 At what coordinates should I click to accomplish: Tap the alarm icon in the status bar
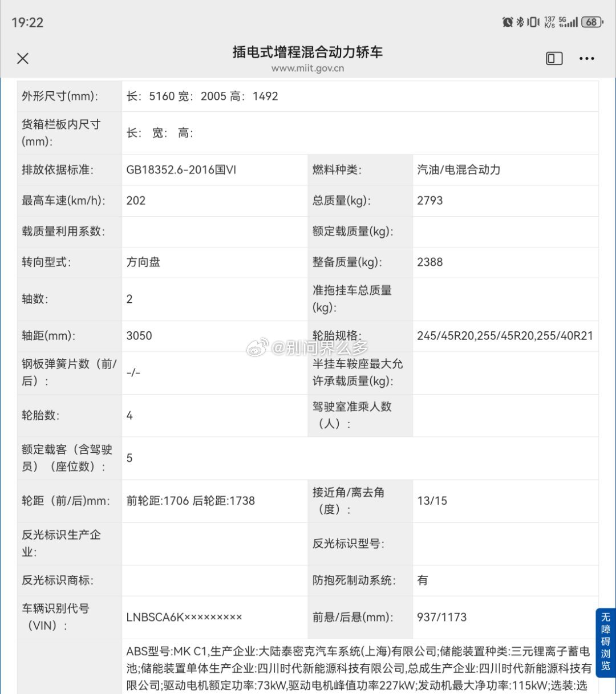click(508, 22)
